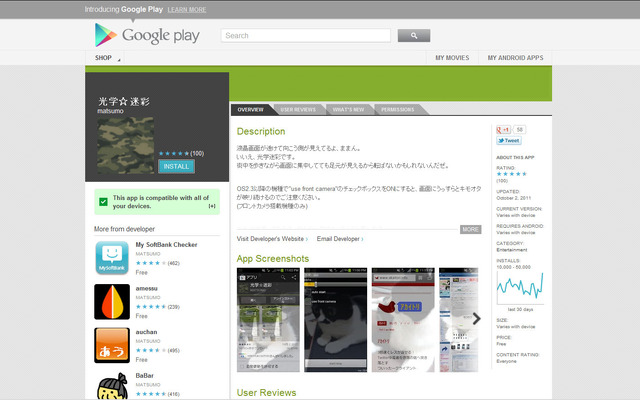Click the Email Developer link

(x=340, y=239)
